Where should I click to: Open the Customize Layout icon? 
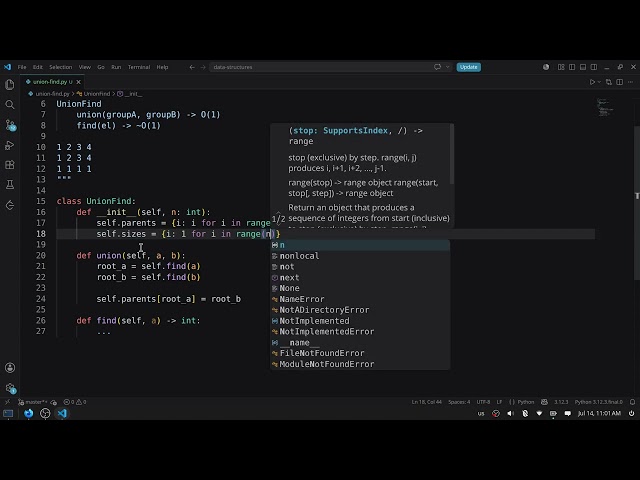click(561, 67)
